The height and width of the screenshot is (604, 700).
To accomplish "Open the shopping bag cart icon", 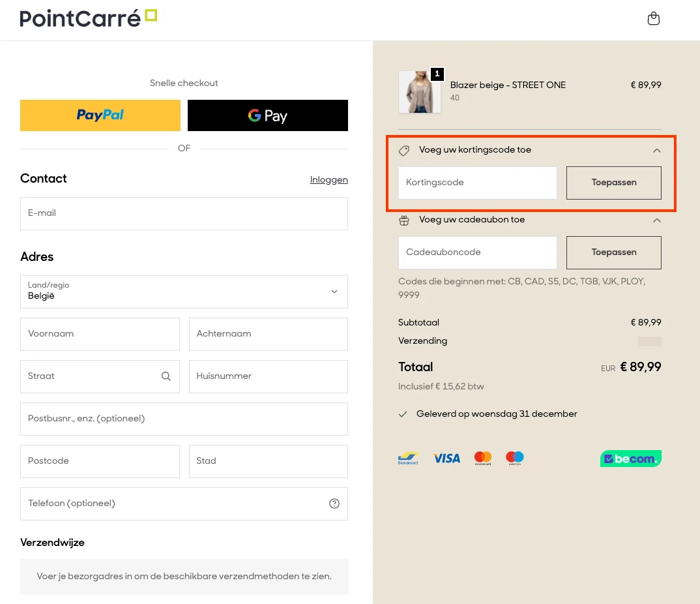I will [x=653, y=19].
